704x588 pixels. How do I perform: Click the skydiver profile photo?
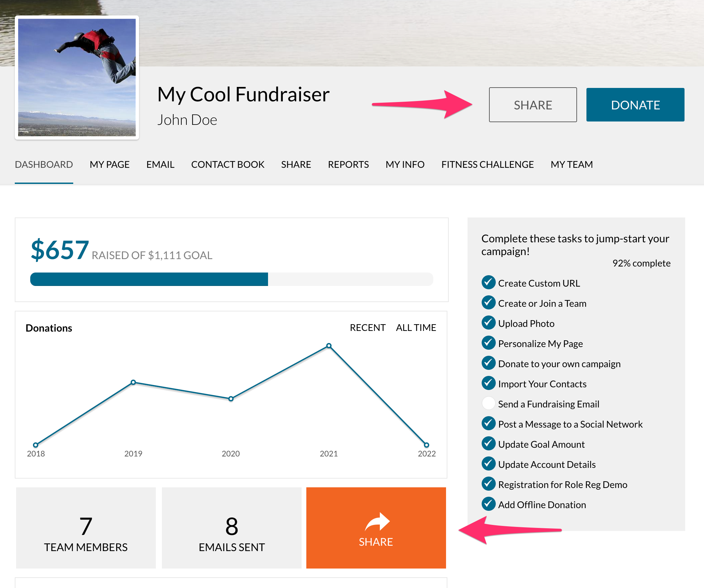coord(77,78)
